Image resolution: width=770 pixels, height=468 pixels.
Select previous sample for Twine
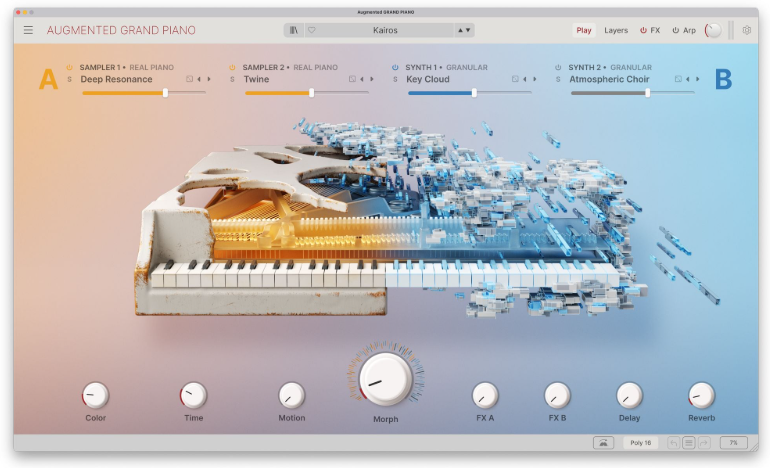(x=362, y=79)
